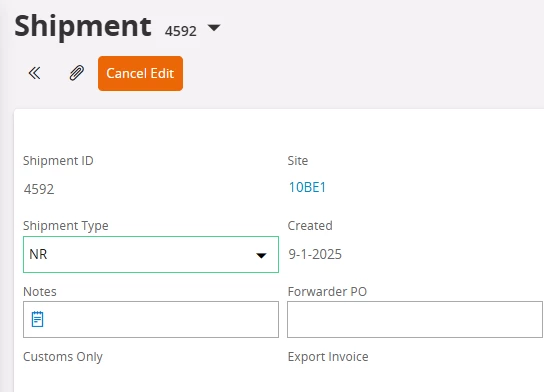Select the record number 4592 in the header

(181, 31)
